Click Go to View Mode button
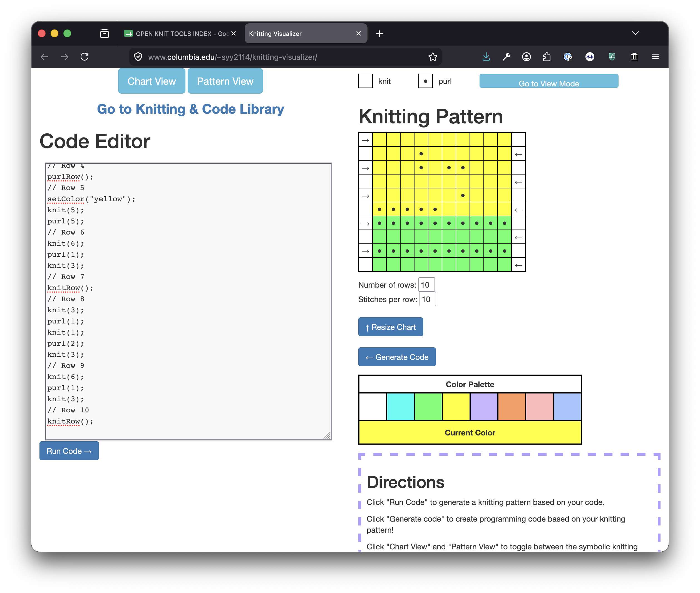 [x=548, y=81]
